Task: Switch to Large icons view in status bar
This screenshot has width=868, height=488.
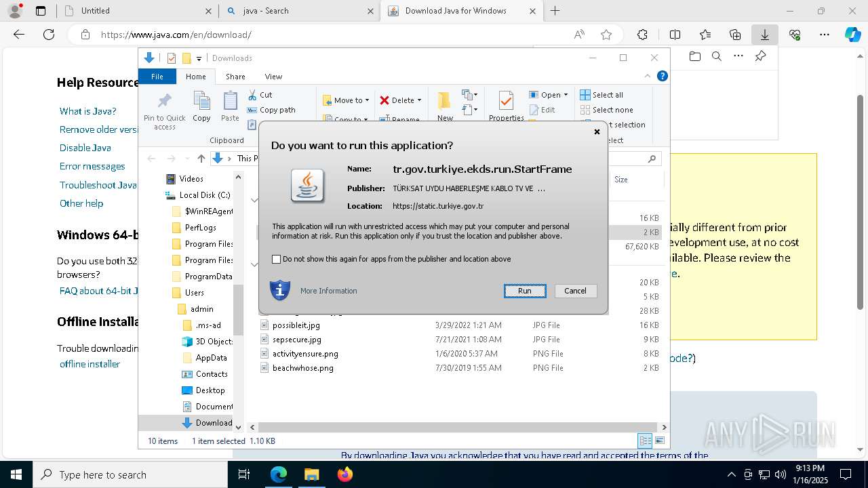Action: [659, 441]
